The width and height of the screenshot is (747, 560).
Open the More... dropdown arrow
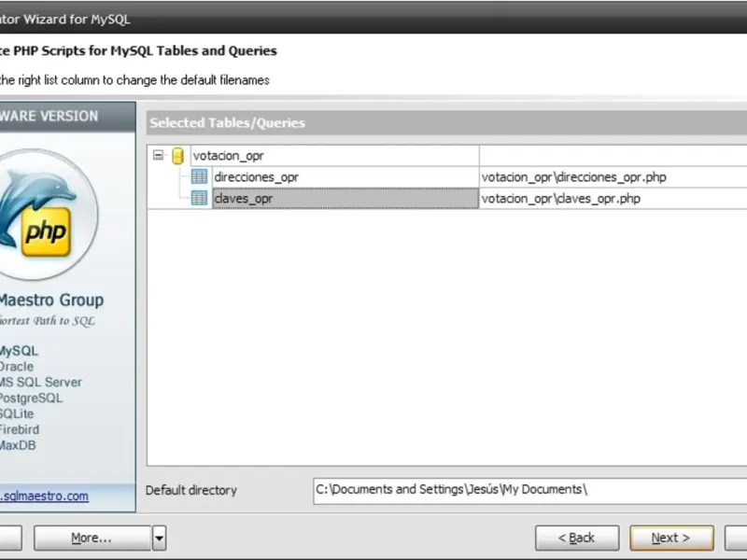pos(159,539)
